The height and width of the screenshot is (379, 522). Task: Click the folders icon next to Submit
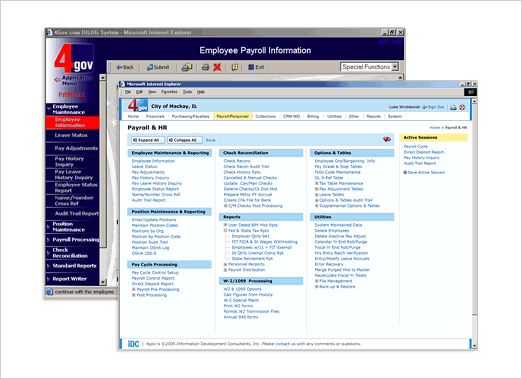pos(187,67)
